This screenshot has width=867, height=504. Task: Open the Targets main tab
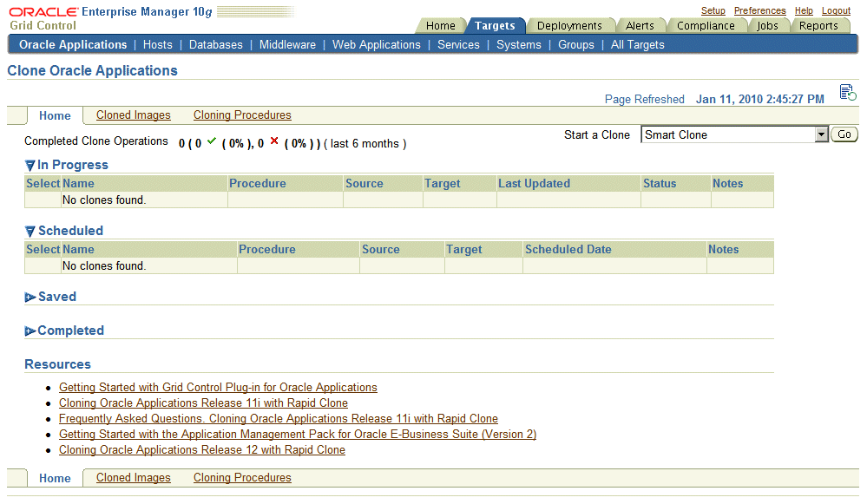(495, 25)
